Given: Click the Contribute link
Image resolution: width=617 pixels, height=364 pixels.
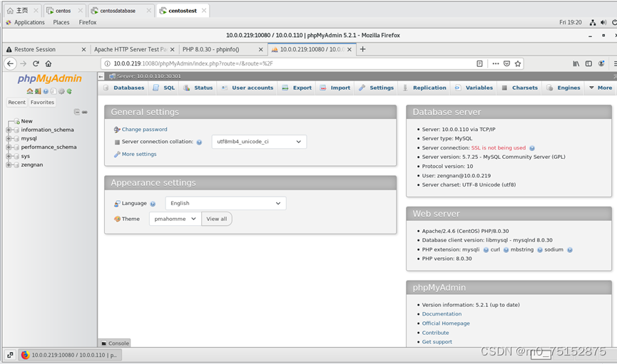Looking at the screenshot, I should tap(435, 333).
